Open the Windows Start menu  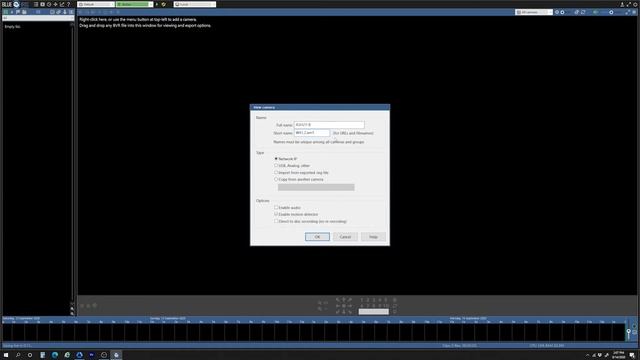pos(6,355)
